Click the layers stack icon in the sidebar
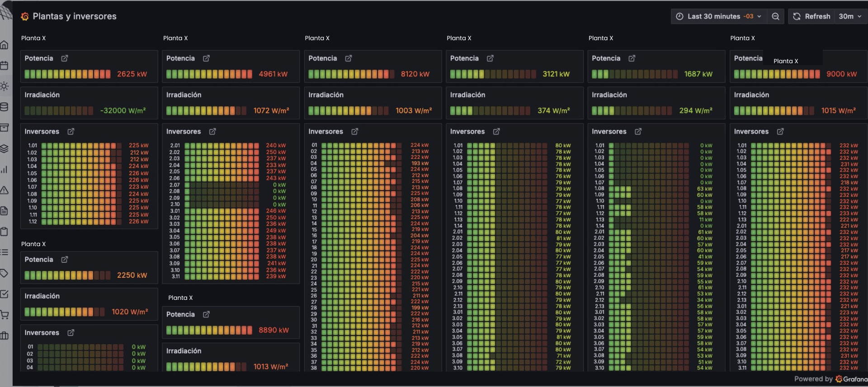The width and height of the screenshot is (868, 387). [5, 149]
